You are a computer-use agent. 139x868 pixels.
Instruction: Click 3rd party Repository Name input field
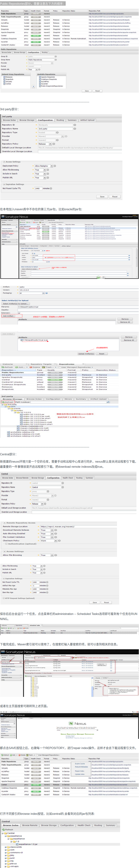coord(55,129)
